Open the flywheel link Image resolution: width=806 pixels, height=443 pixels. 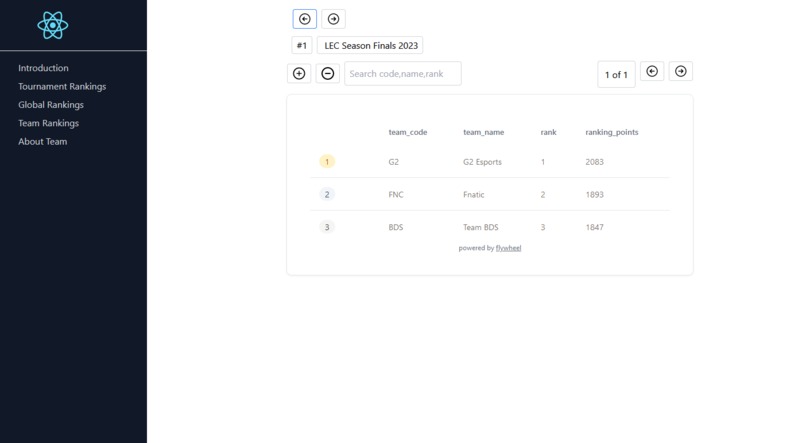508,248
